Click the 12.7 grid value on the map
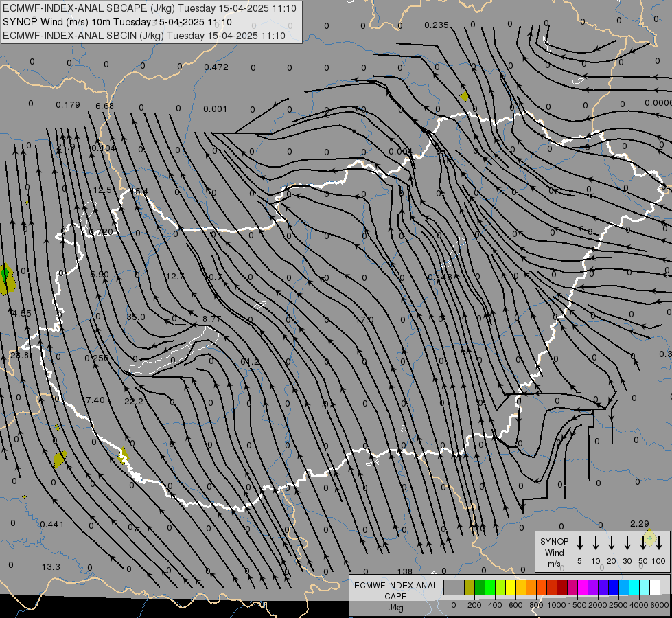 coord(175,277)
